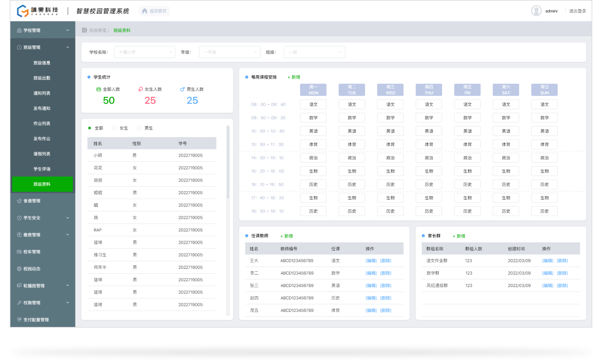Image resolution: width=602 pixels, height=364 pixels.
Task: Select the highlighted 班级资料 menu item
Action: 42,184
